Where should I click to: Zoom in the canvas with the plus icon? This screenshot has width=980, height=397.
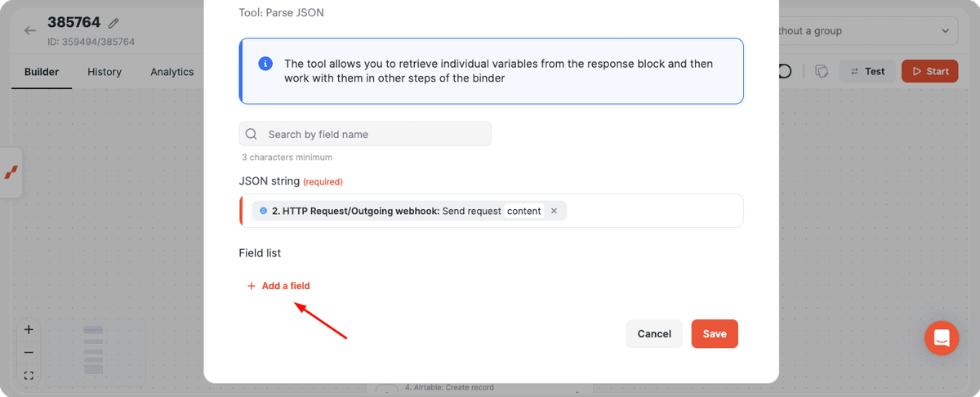[x=29, y=330]
